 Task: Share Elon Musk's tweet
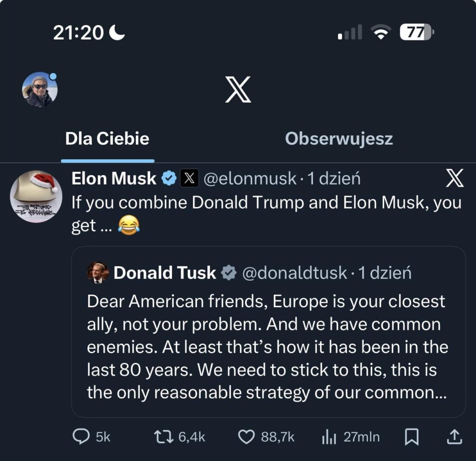(x=456, y=437)
